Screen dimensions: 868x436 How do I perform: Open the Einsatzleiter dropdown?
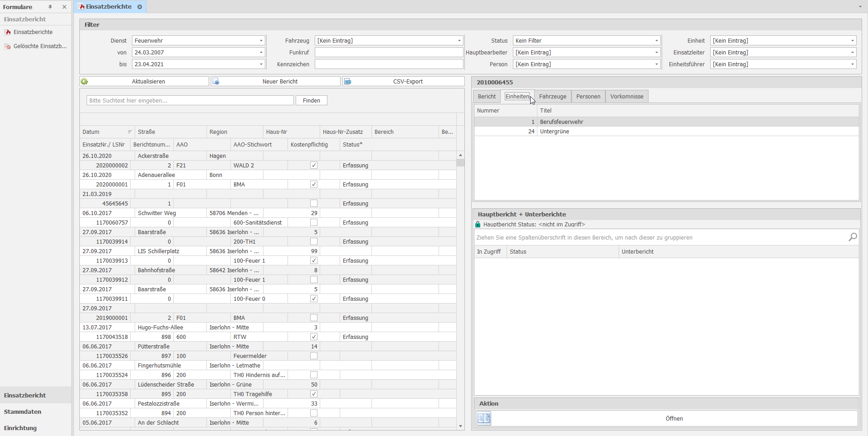click(852, 53)
